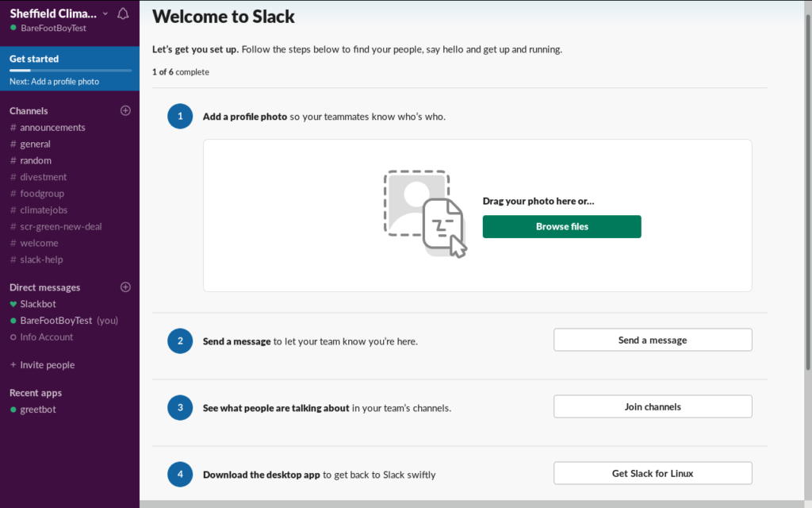Click 'Next: Add a profile photo' text
Screen dimensions: 812x508
[x=55, y=82]
